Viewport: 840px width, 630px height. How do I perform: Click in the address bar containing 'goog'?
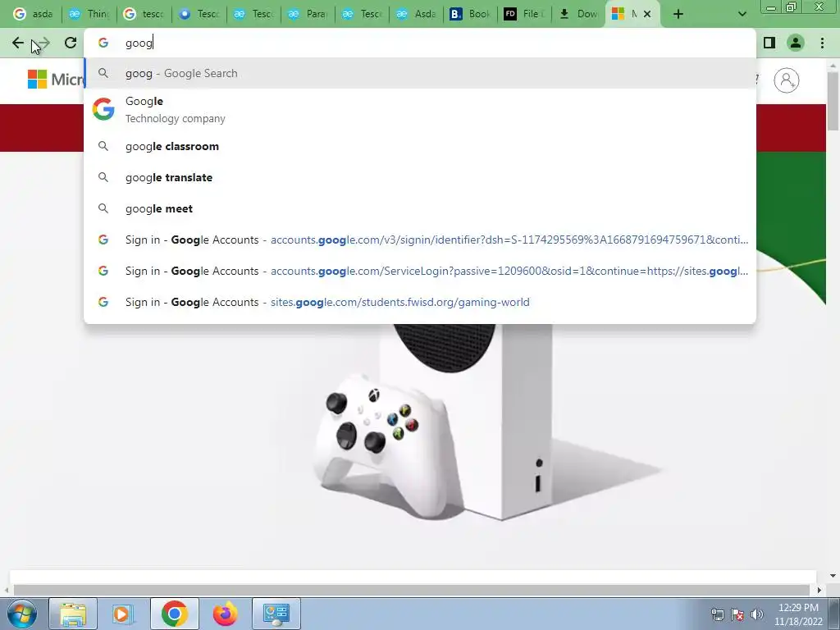pyautogui.click(x=419, y=43)
